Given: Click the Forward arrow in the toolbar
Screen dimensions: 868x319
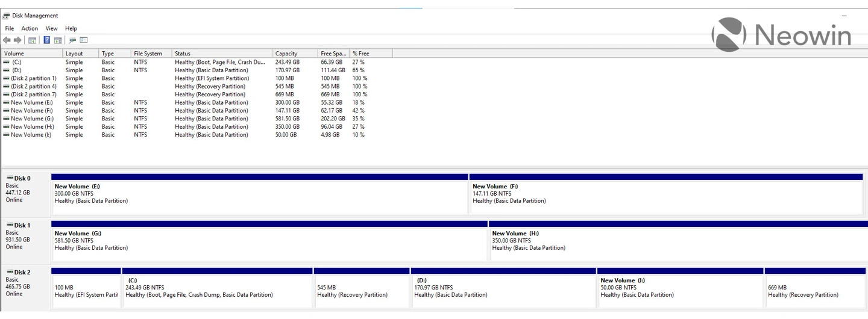Looking at the screenshot, I should pos(17,40).
